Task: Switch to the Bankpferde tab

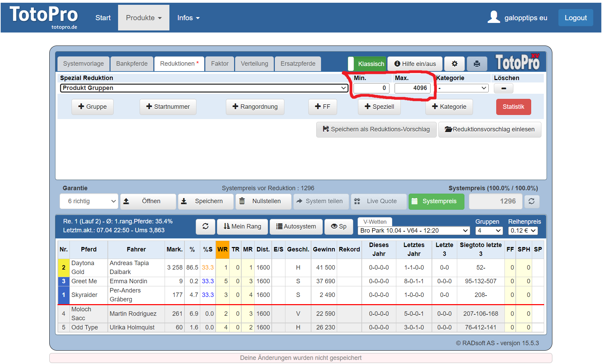Action: tap(132, 64)
